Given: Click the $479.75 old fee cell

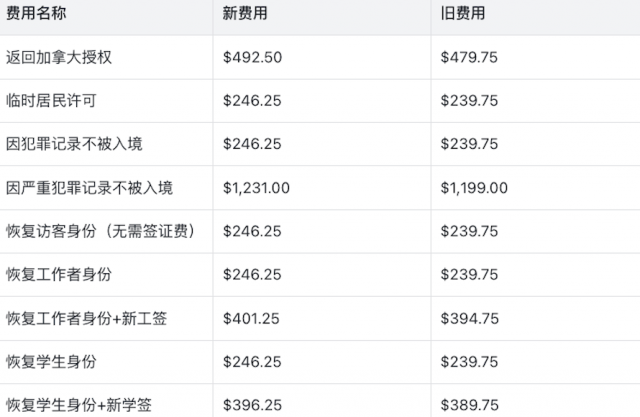Looking at the screenshot, I should 469,57.
